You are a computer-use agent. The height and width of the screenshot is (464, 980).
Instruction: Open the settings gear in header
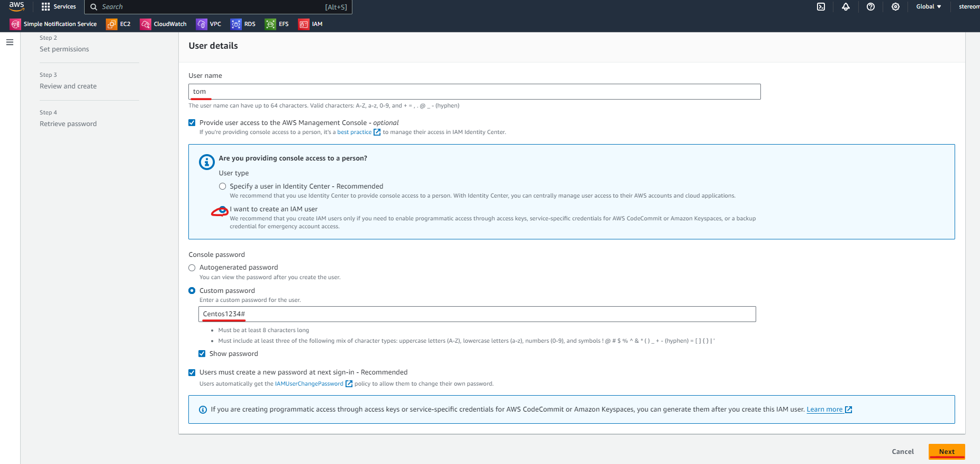point(895,7)
